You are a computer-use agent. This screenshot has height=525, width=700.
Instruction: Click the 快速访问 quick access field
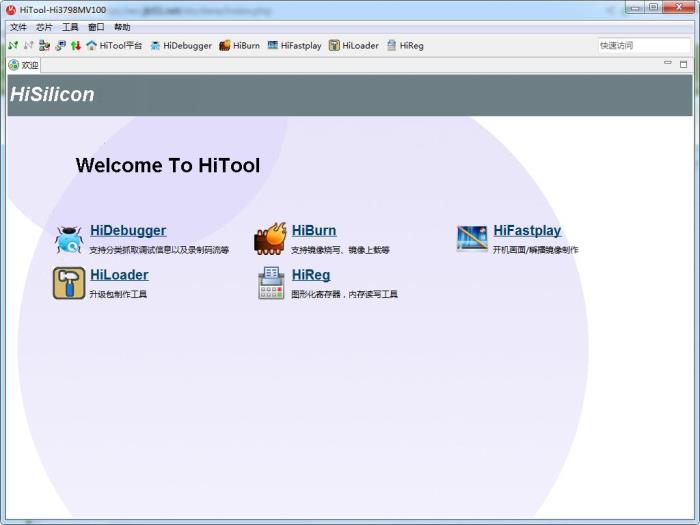(x=644, y=45)
